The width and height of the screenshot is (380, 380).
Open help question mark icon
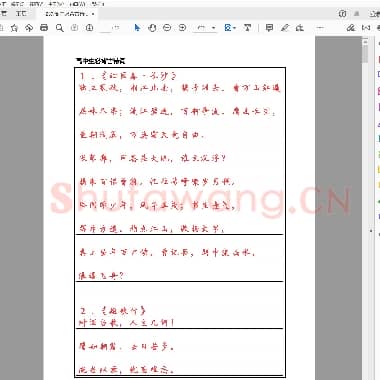[x=342, y=14]
